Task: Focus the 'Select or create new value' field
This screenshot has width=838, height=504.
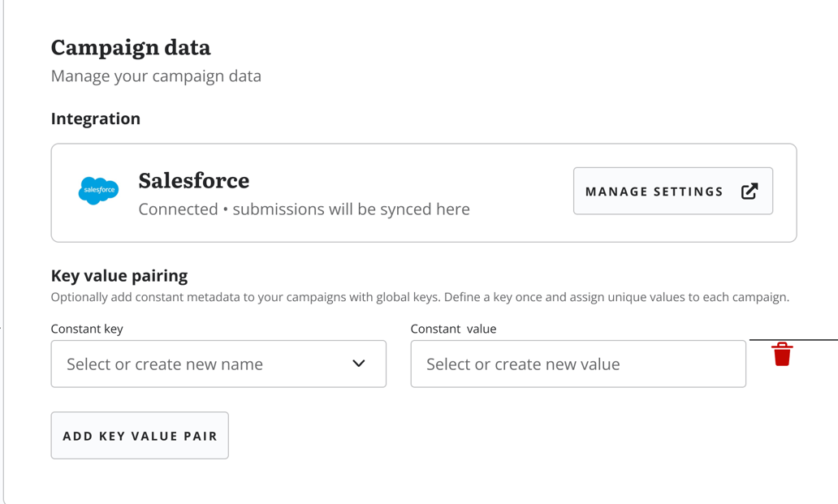Action: (578, 364)
